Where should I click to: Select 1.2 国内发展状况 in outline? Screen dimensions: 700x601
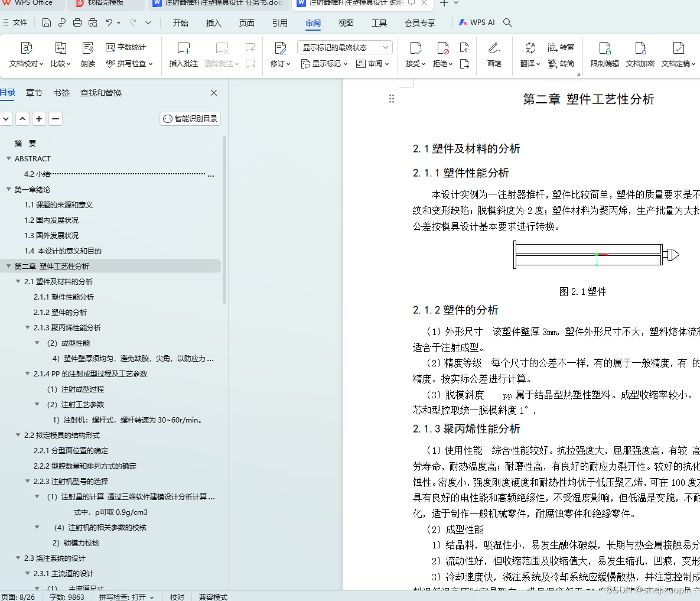pyautogui.click(x=51, y=220)
